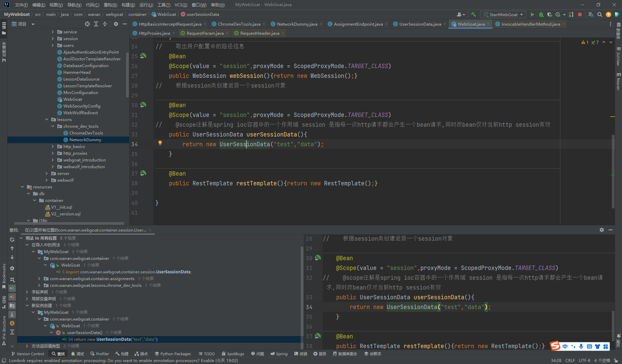
Task: Switch to UserSessionData.java tab
Action: tap(420, 24)
